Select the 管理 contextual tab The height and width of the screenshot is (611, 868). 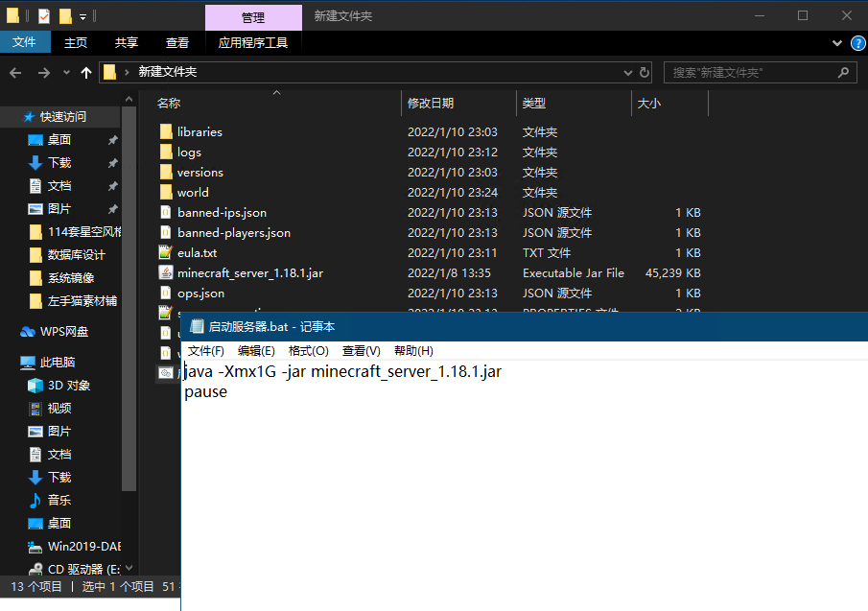(253, 17)
